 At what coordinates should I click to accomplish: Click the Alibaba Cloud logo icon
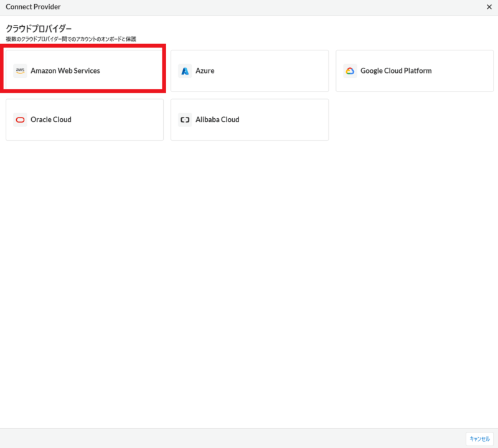point(185,119)
